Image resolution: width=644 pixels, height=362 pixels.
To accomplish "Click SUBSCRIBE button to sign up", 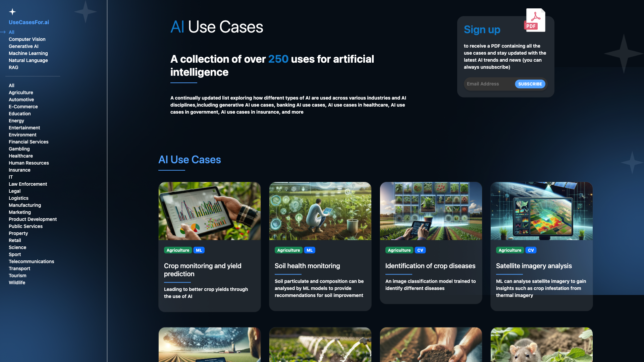I will [530, 83].
